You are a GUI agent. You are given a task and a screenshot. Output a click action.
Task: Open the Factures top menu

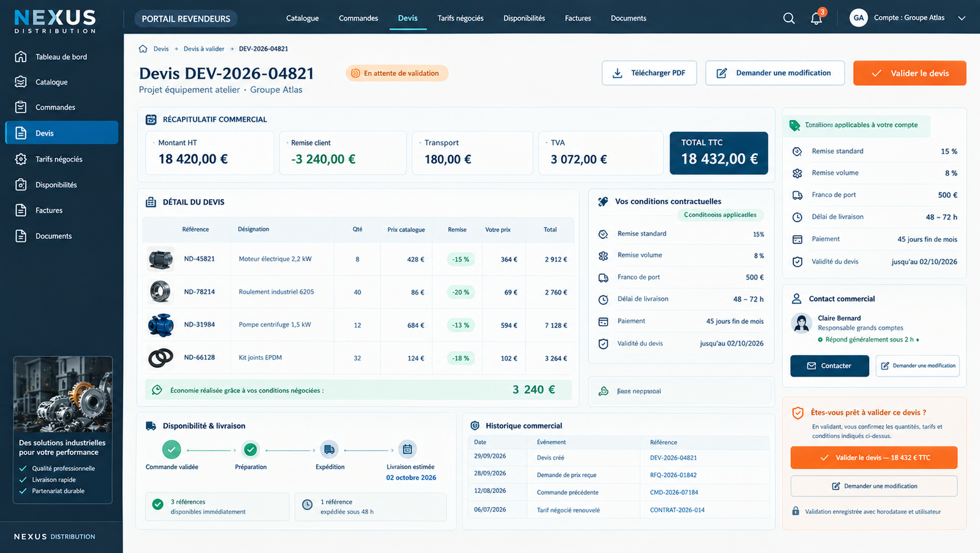pos(578,18)
